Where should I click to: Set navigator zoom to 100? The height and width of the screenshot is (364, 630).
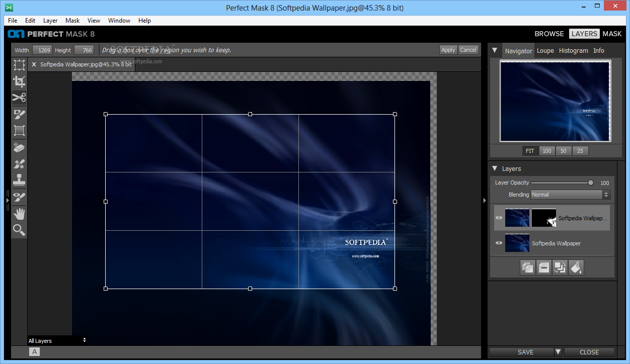(x=546, y=151)
